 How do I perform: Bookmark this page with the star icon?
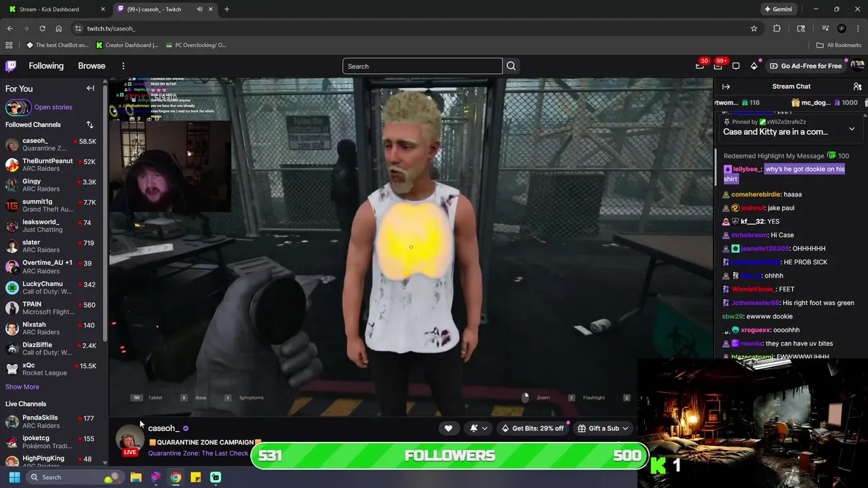753,28
